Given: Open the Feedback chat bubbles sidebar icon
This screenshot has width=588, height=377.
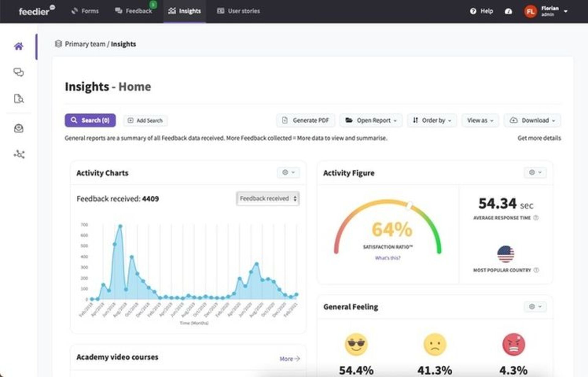Looking at the screenshot, I should (19, 73).
